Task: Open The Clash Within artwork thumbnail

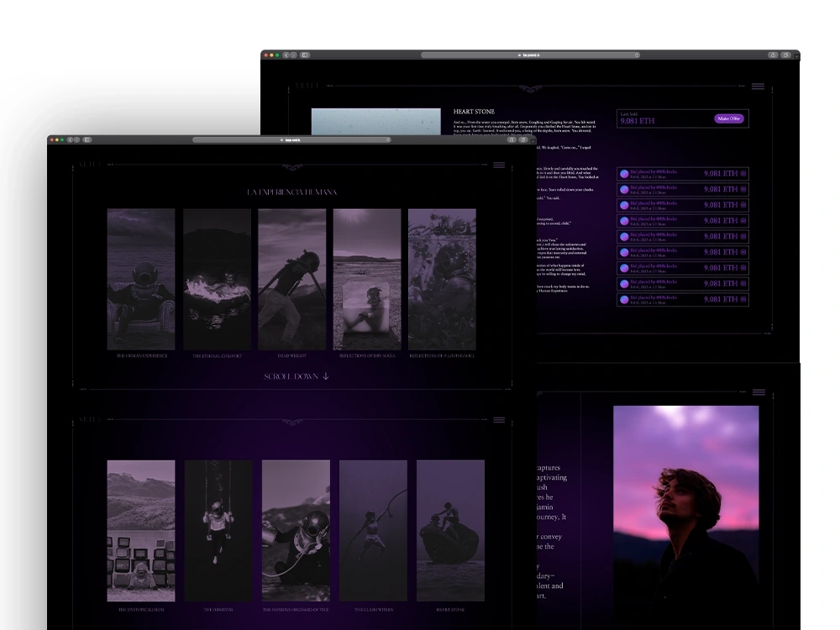Action: (x=374, y=530)
